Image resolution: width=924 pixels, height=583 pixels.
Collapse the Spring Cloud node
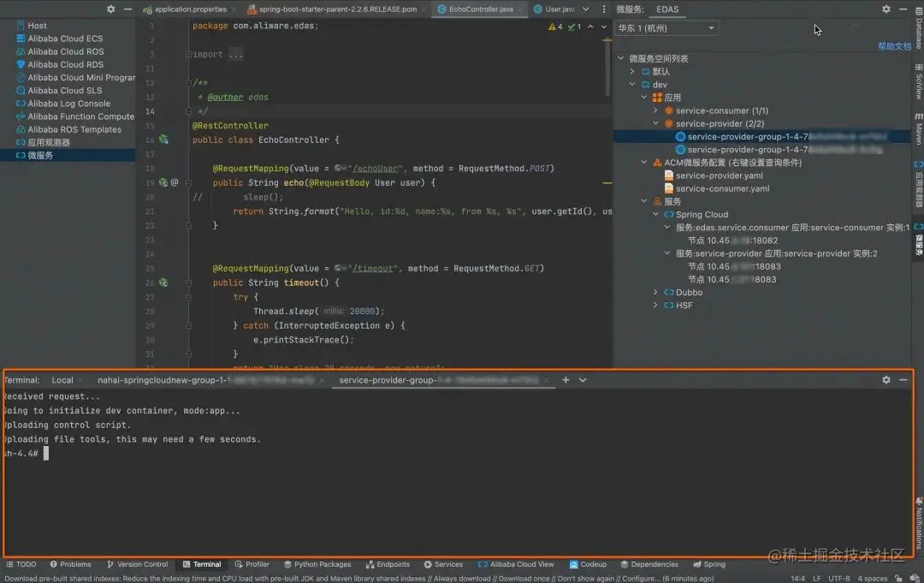click(655, 214)
